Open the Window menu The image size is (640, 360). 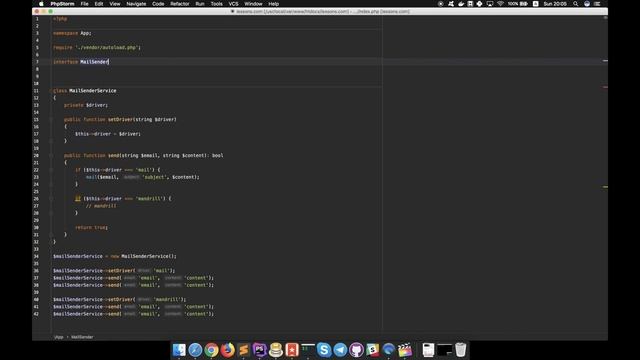pos(253,4)
